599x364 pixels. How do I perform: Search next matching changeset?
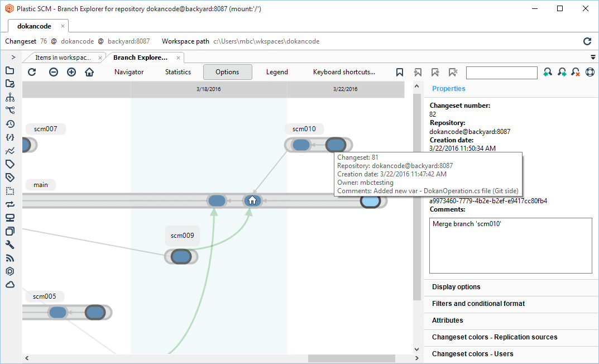[x=562, y=72]
